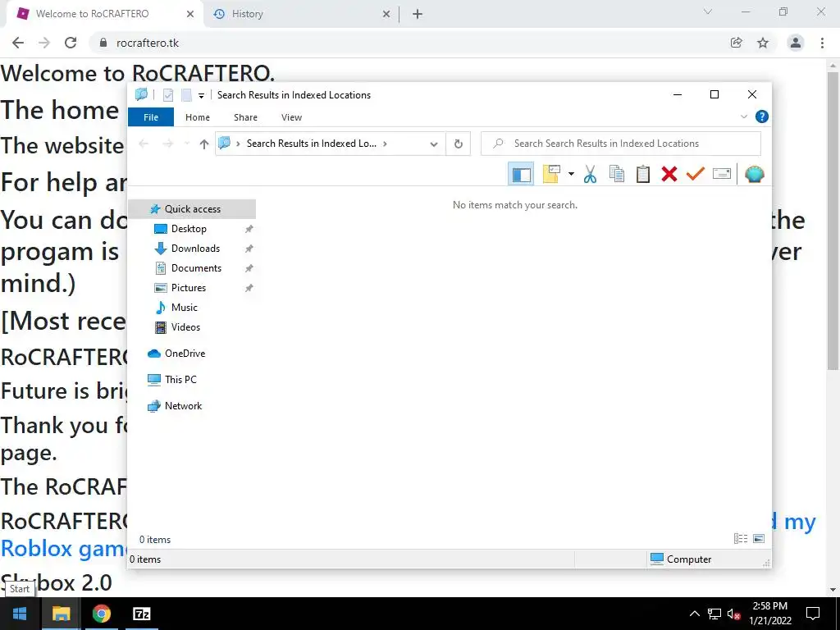Select Music in the navigation pane

pyautogui.click(x=185, y=308)
